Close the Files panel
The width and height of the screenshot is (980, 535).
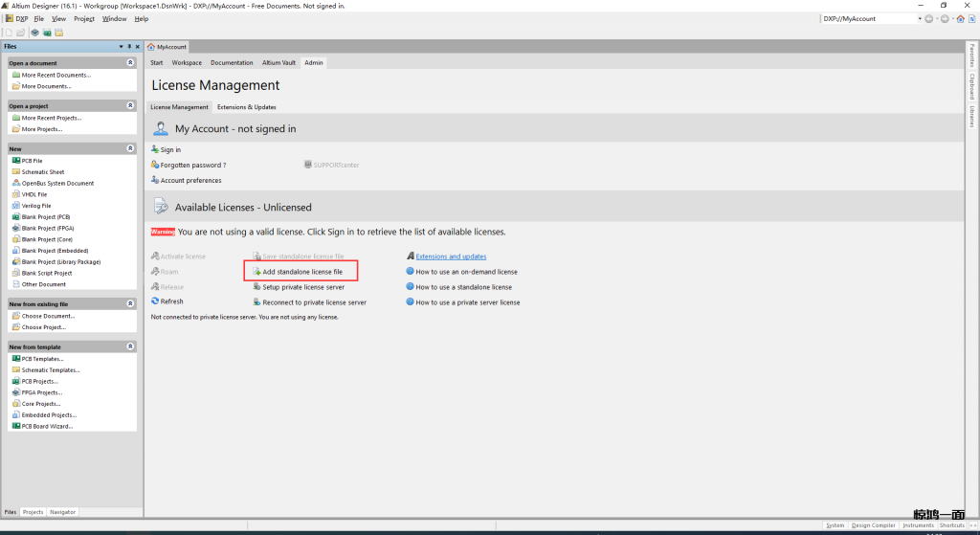point(137,46)
